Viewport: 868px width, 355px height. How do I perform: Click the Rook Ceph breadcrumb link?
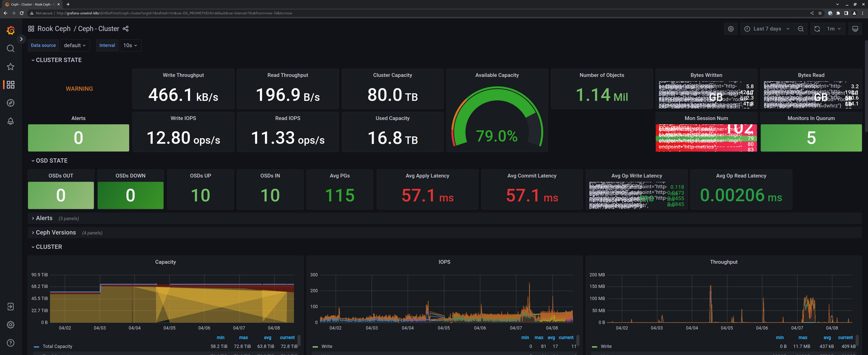(54, 29)
